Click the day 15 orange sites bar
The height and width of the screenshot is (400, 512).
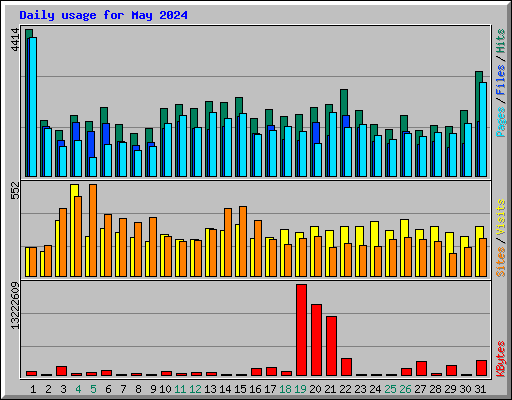point(243,241)
